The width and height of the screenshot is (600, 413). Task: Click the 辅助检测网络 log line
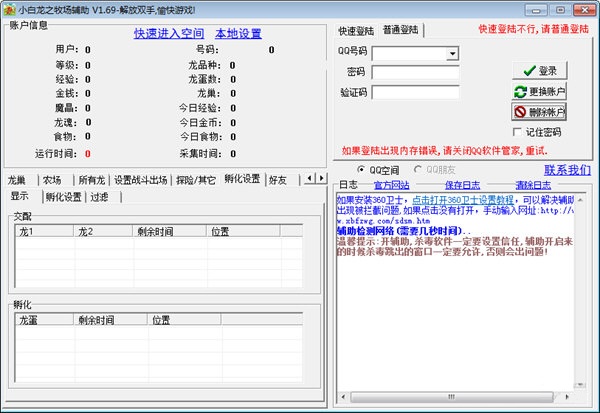pyautogui.click(x=403, y=231)
